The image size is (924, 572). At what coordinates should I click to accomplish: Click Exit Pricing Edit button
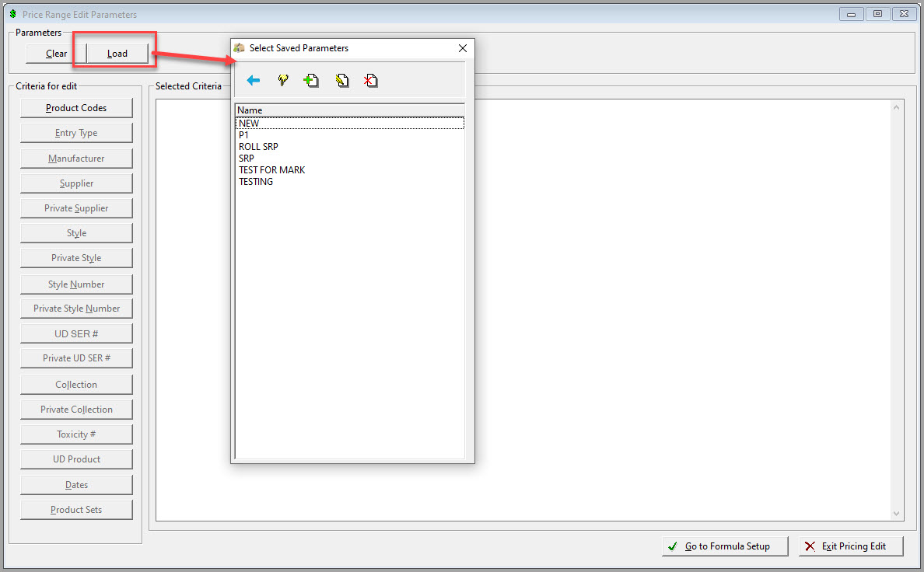[851, 546]
